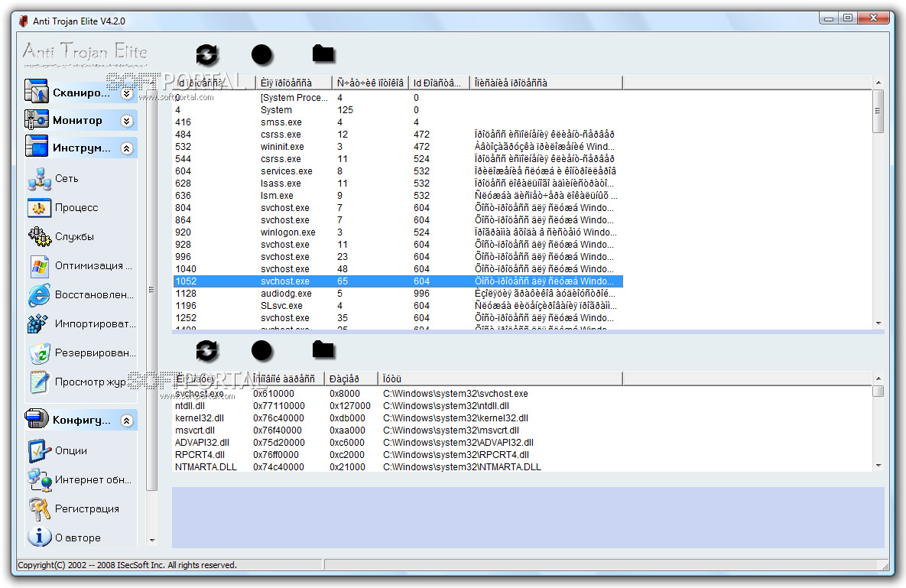The image size is (906, 588).
Task: Expand the Монитор section chevron
Action: [x=127, y=121]
